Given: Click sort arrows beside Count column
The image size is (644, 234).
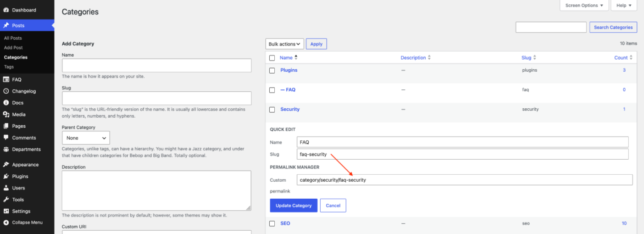Looking at the screenshot, I should (x=631, y=57).
